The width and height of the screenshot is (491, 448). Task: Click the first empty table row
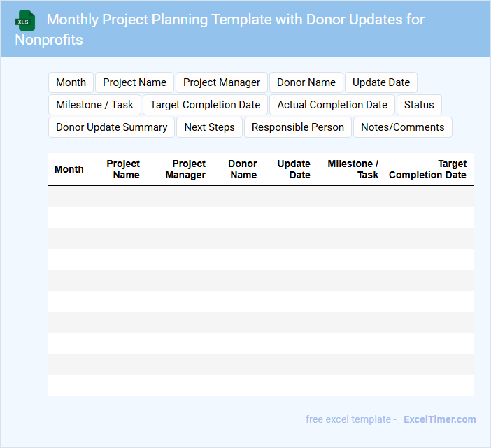pos(260,196)
